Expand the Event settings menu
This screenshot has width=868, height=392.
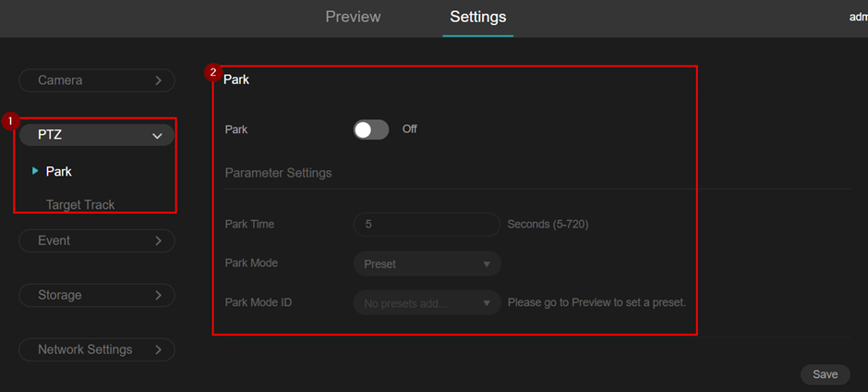[x=97, y=240]
